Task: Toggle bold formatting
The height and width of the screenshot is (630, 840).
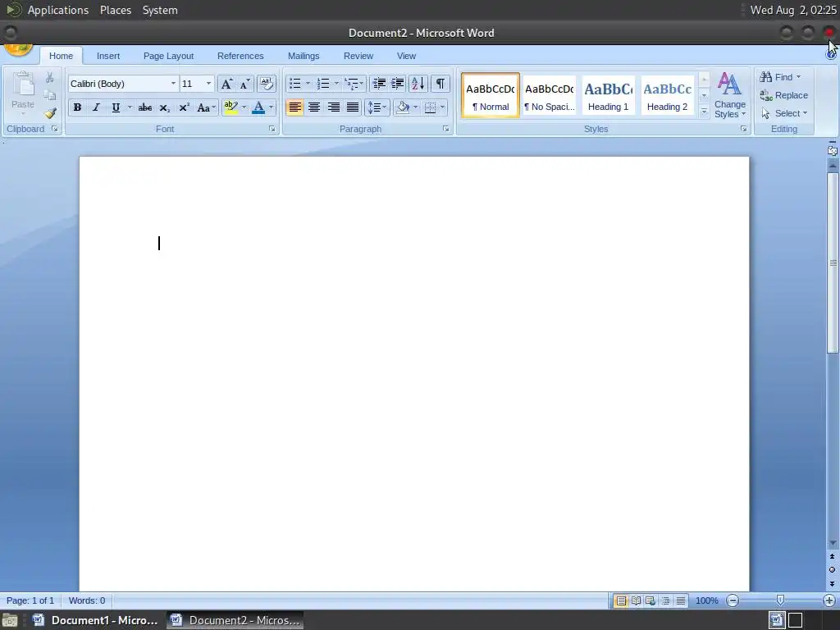Action: pyautogui.click(x=77, y=107)
